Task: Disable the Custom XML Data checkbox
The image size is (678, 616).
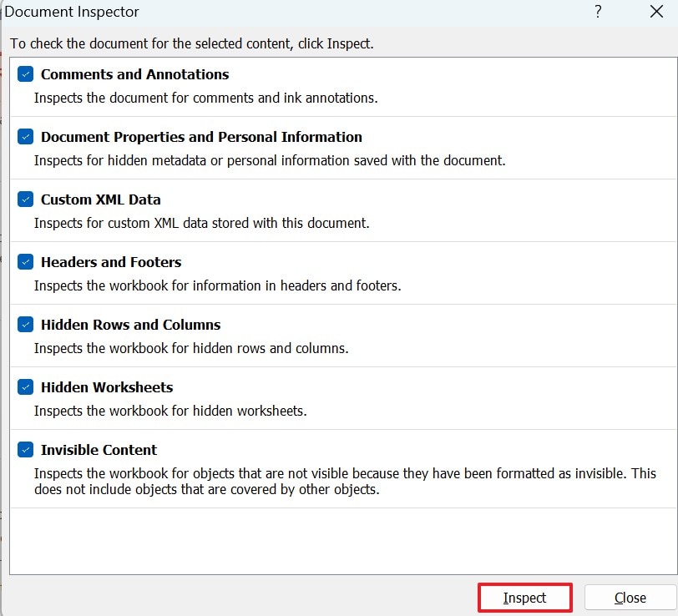Action: tap(25, 199)
